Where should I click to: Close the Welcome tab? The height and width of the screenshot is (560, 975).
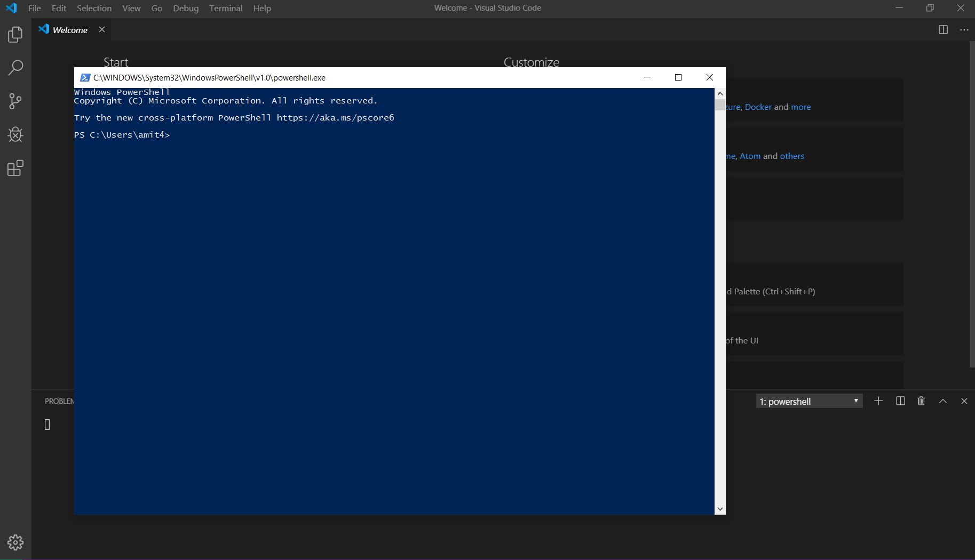102,30
